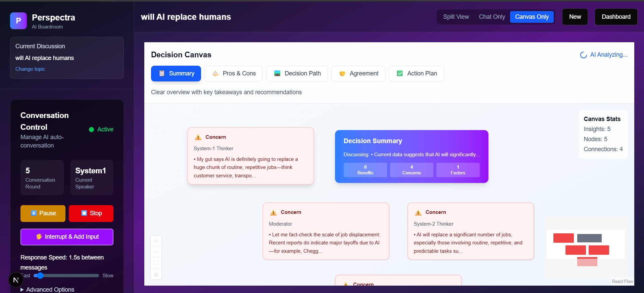644x293 pixels.
Task: Click Interrupt & Add Input button
Action: point(67,237)
